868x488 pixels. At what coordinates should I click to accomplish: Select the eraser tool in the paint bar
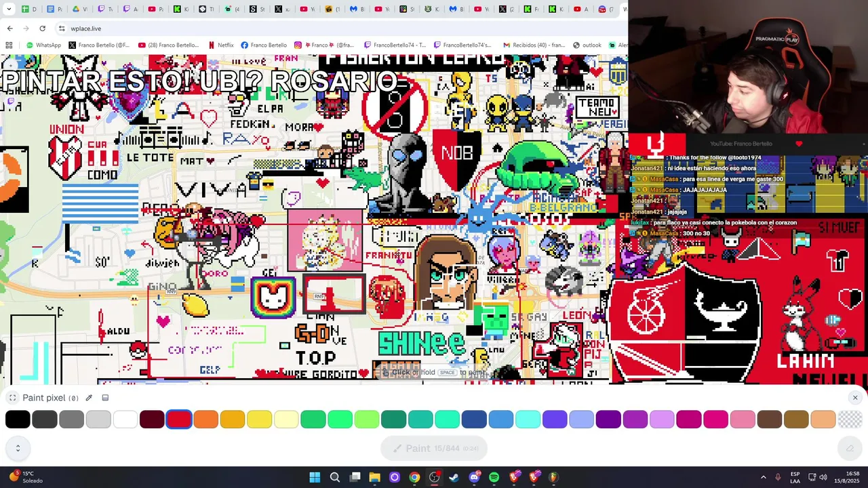[x=850, y=448]
